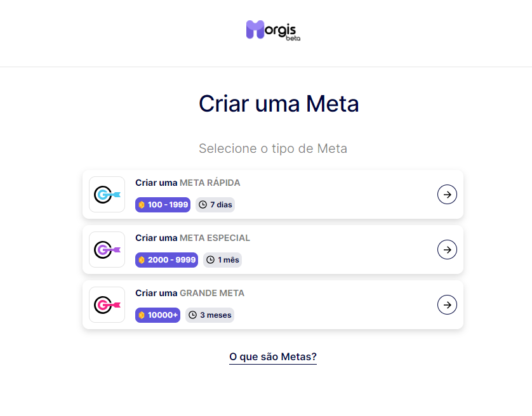This screenshot has width=532, height=416.
Task: Click the '7 dias' duration badge
Action: pyautogui.click(x=215, y=205)
